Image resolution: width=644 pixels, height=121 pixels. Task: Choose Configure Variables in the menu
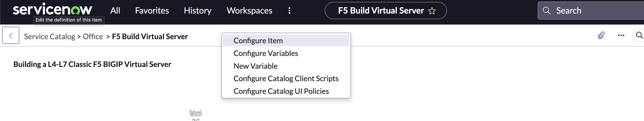[x=265, y=53]
